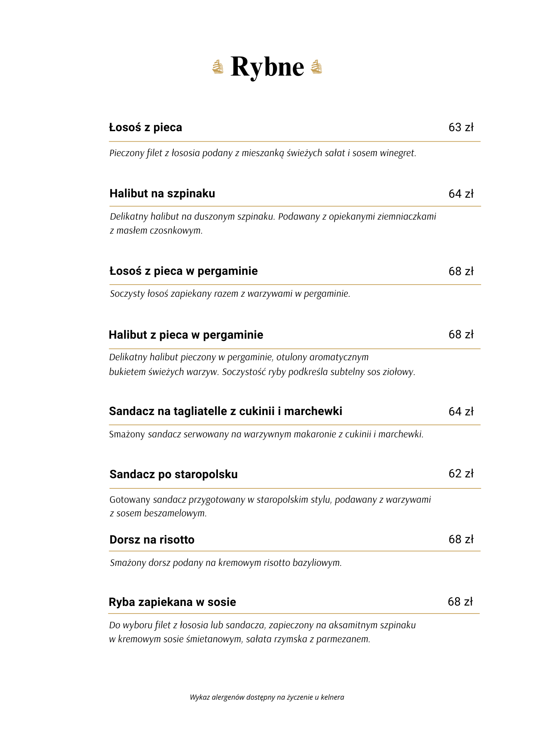Click the Wykaz alergenów footer note

click(x=267, y=697)
